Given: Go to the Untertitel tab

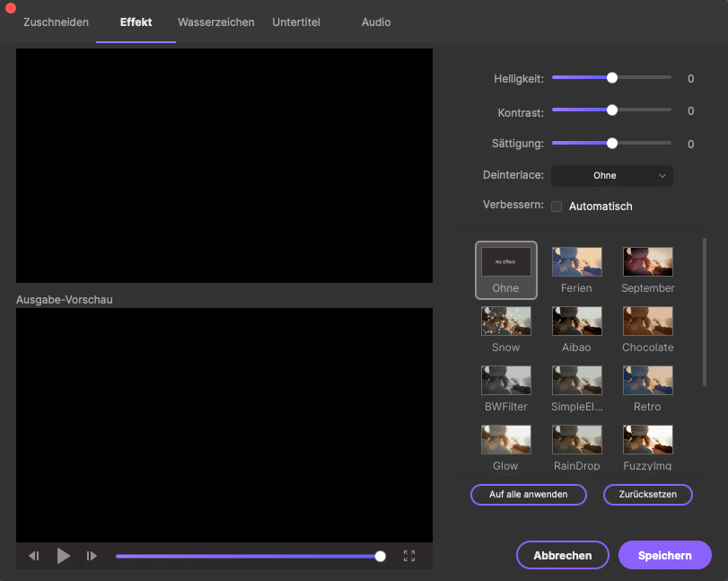Looking at the screenshot, I should pos(296,22).
